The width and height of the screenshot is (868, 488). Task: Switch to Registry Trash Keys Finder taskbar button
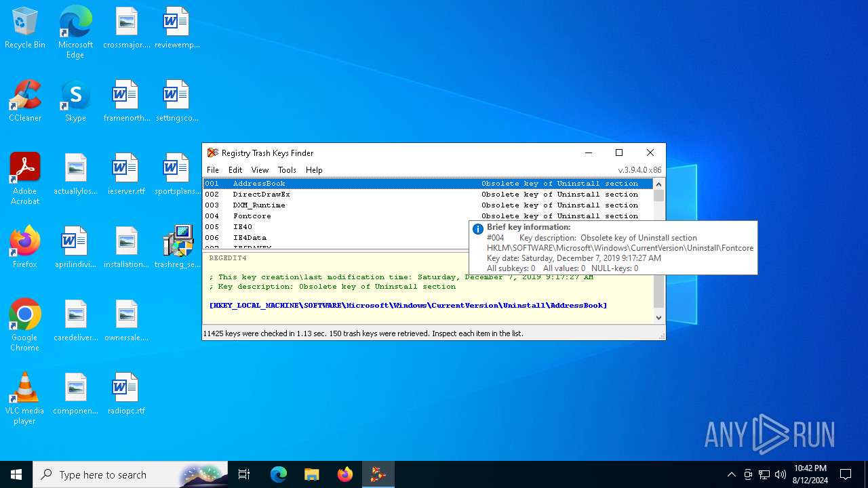tap(378, 474)
